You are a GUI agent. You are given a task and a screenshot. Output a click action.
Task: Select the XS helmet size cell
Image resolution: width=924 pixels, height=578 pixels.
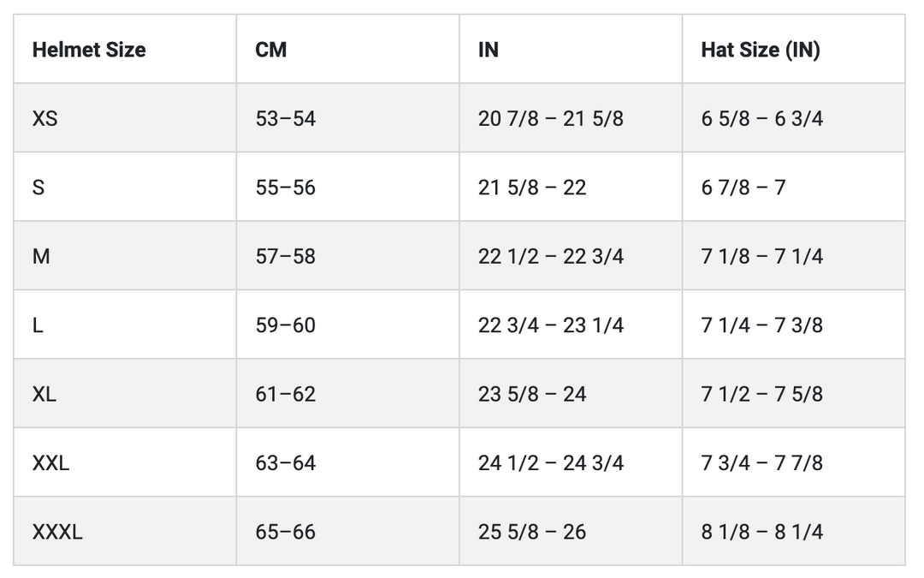point(45,118)
